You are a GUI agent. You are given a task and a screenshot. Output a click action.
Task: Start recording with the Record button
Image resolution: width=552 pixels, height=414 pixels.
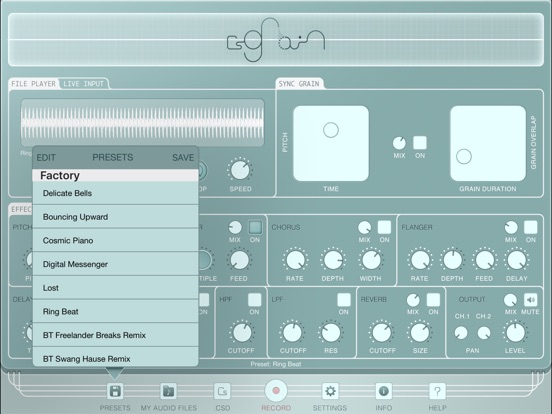(276, 391)
